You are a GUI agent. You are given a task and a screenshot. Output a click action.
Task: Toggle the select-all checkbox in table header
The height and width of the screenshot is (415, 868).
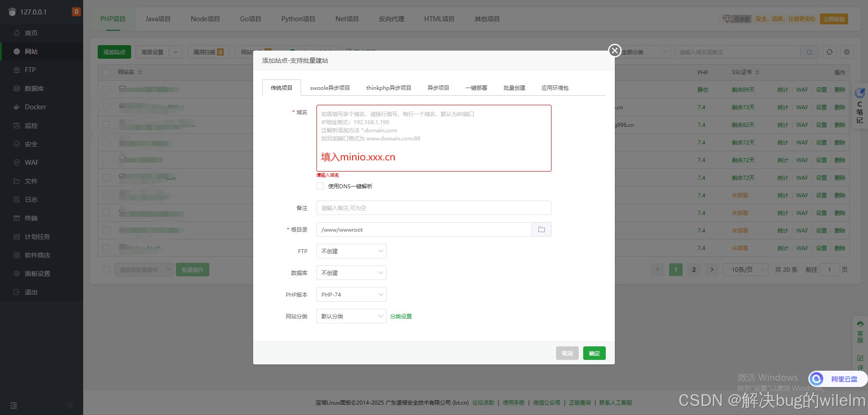tap(106, 72)
